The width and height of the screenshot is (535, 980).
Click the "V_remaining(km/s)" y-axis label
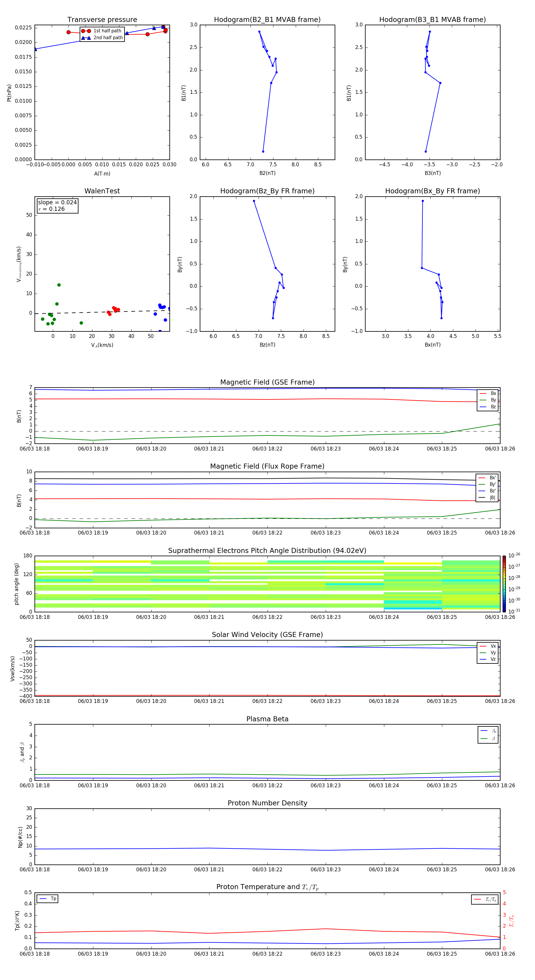coord(19,264)
